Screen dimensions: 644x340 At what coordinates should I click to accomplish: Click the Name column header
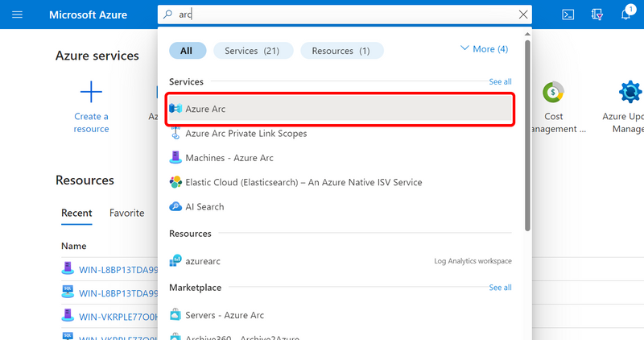point(73,246)
